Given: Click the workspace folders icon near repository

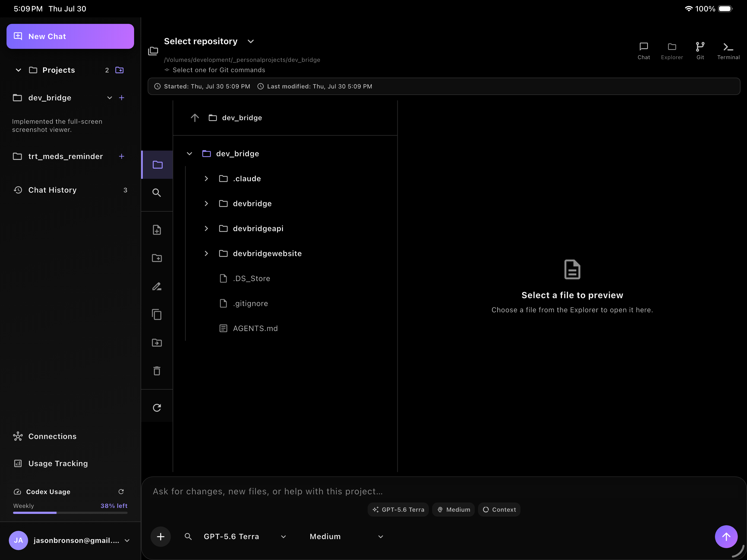Looking at the screenshot, I should coord(153,51).
